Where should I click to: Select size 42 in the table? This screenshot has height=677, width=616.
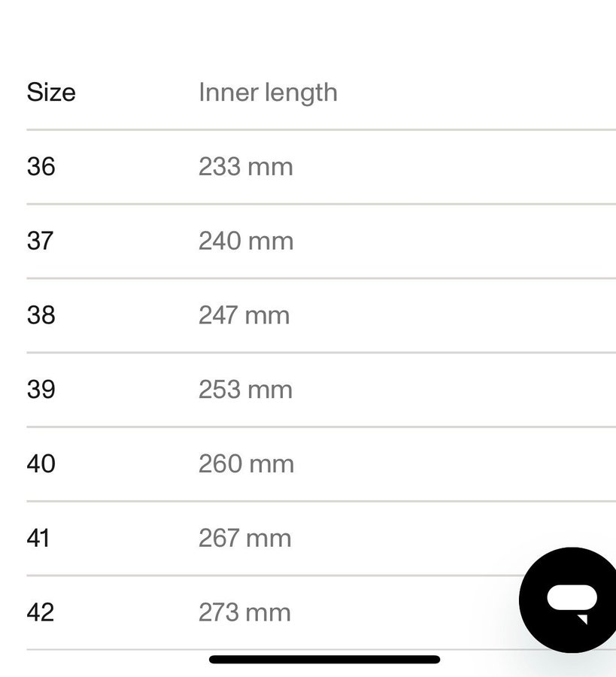pos(41,612)
